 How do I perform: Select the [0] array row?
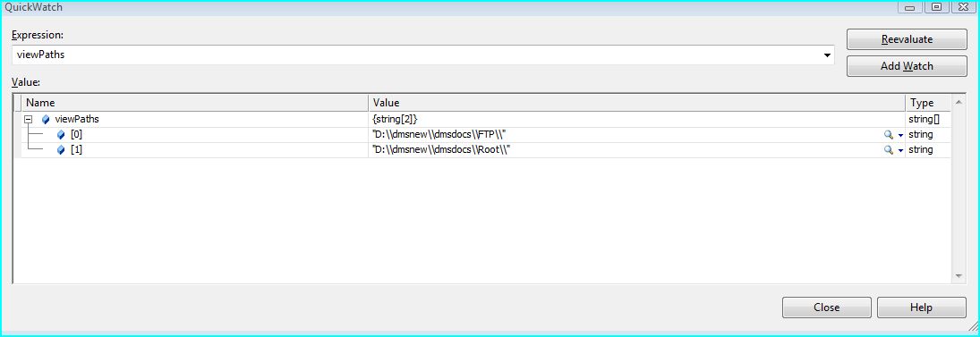(x=486, y=134)
